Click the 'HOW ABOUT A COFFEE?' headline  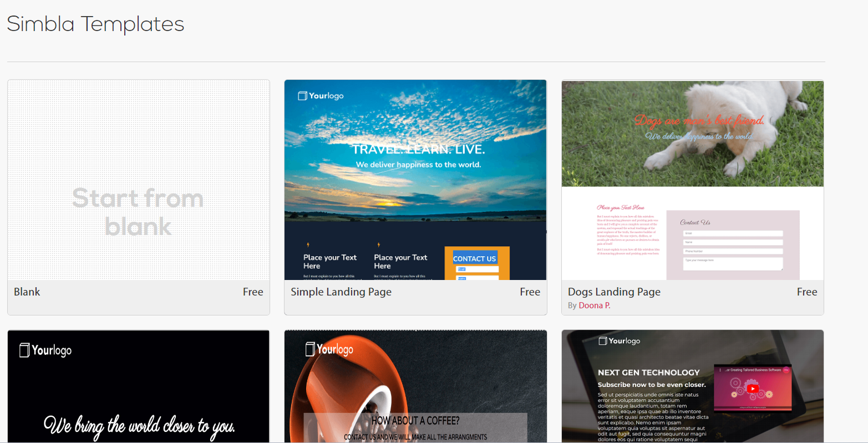coord(415,421)
